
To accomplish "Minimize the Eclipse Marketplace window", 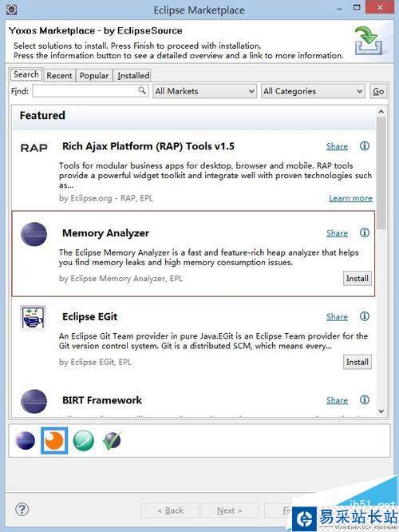I will [x=340, y=7].
